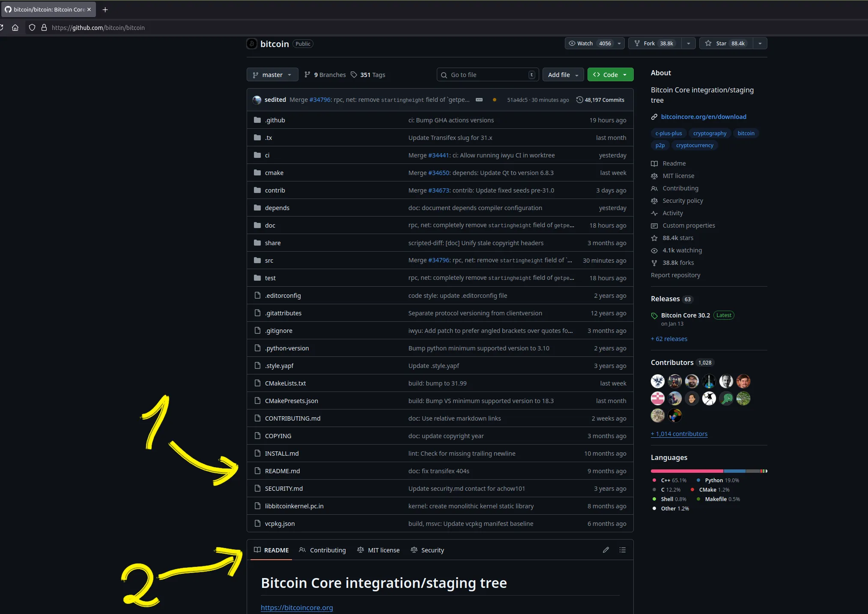Open the green Code dropdown

[610, 75]
